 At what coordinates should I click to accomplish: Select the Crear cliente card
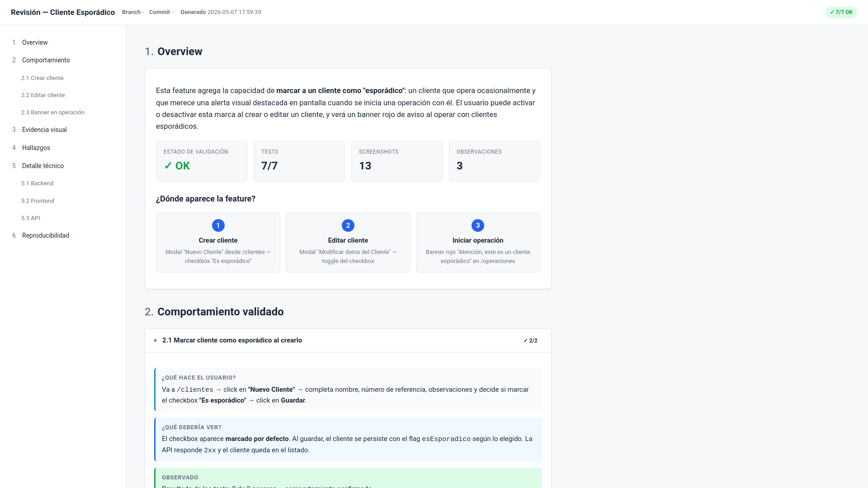[x=218, y=242]
